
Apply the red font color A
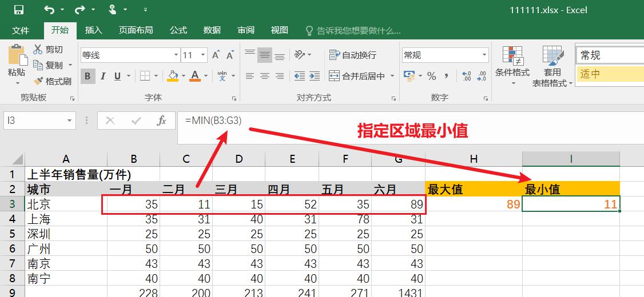coord(196,76)
